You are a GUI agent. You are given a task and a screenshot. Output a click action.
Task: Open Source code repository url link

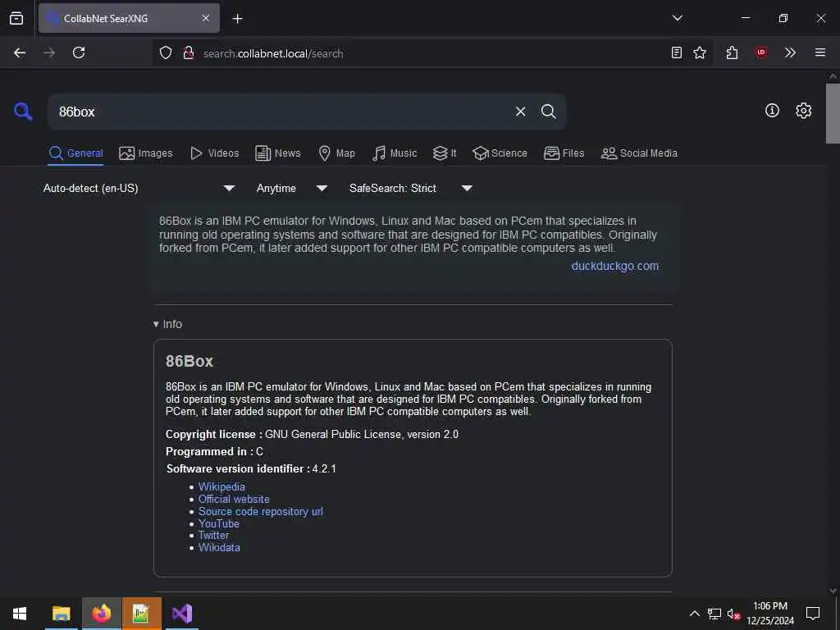tap(261, 511)
